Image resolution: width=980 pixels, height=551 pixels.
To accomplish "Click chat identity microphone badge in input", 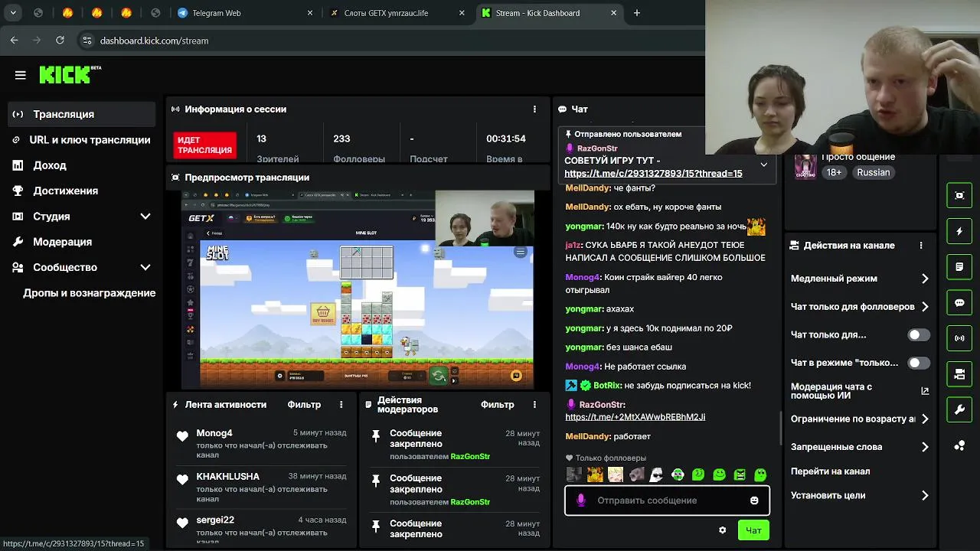I will tap(581, 500).
